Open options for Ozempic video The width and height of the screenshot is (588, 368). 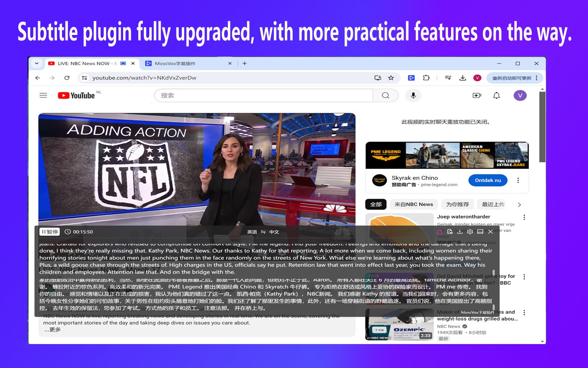[x=524, y=313]
